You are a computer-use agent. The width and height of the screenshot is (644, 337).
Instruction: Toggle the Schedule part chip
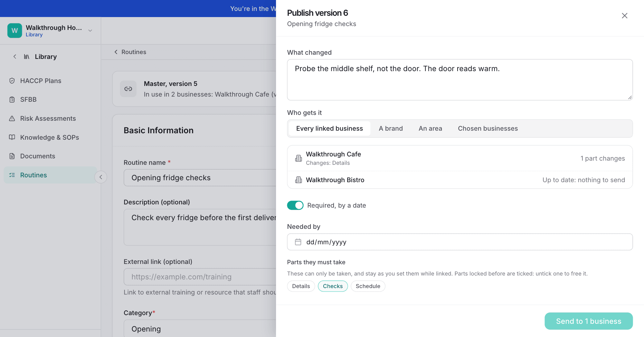point(368,286)
